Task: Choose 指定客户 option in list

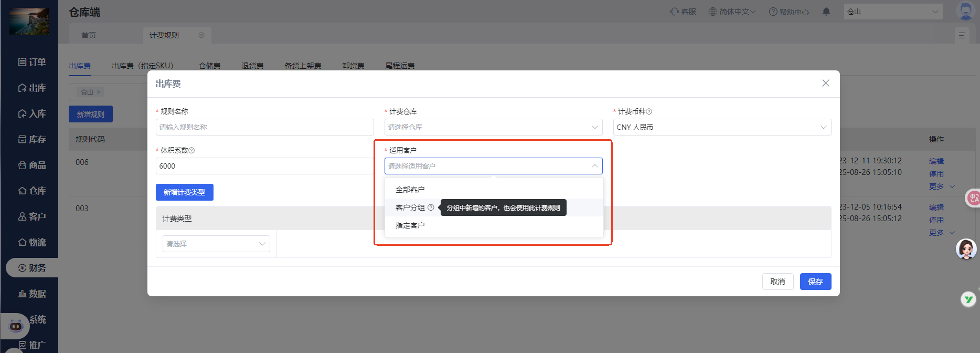Action: coord(410,225)
